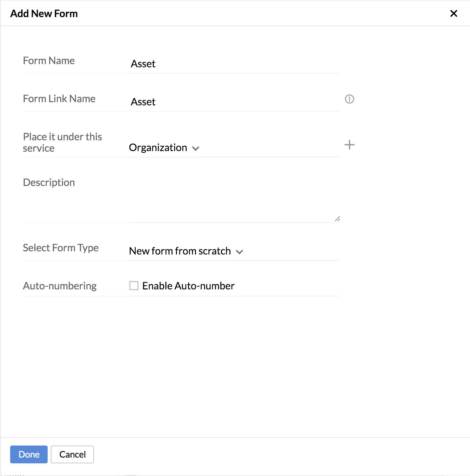Viewport: 470px width, 476px height.
Task: Cancel the new form creation
Action: pyautogui.click(x=72, y=454)
